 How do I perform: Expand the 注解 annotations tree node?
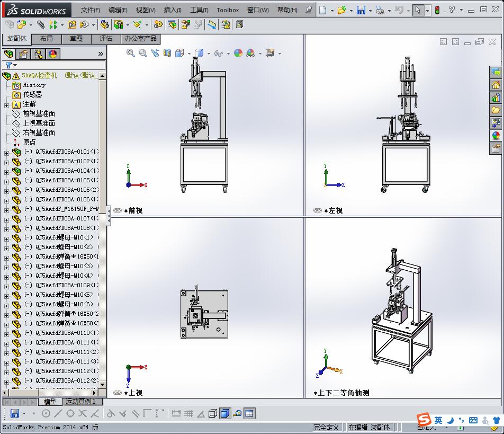coord(6,105)
